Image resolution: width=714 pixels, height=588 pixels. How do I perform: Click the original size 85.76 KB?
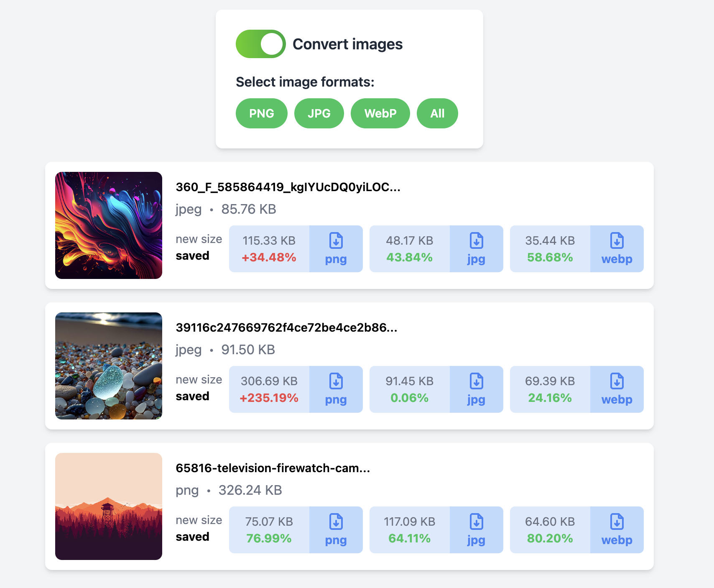(249, 209)
